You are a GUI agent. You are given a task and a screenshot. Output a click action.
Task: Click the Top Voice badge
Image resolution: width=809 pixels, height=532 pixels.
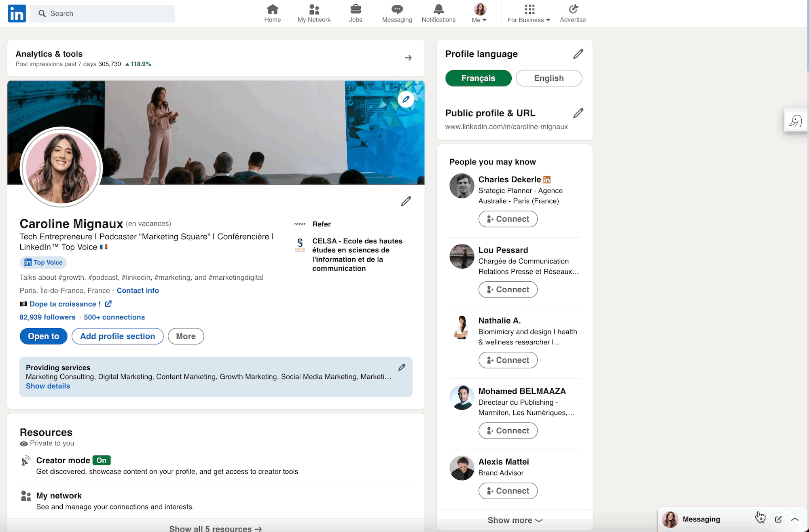pos(43,262)
